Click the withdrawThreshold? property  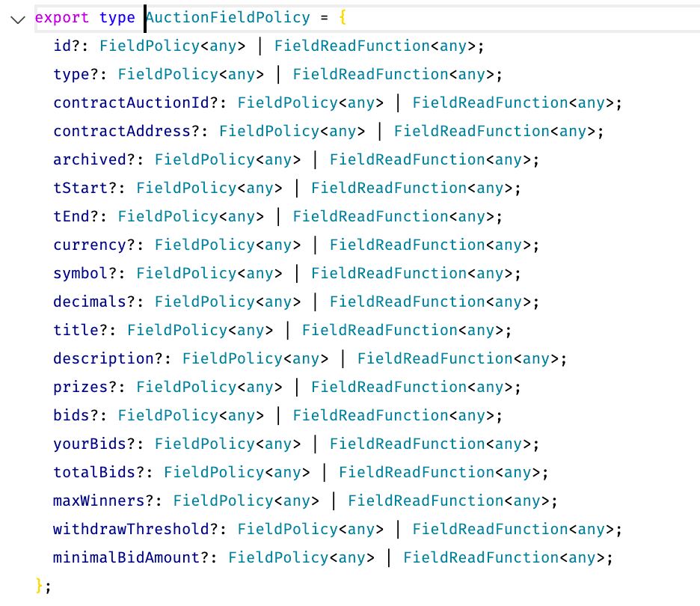135,529
